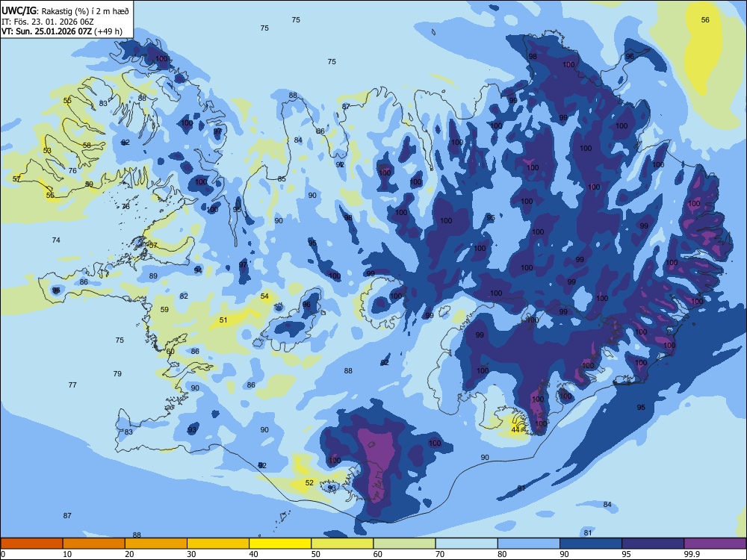The image size is (747, 560).
Task: Click the 79 value off the west coast
Action: tap(117, 374)
